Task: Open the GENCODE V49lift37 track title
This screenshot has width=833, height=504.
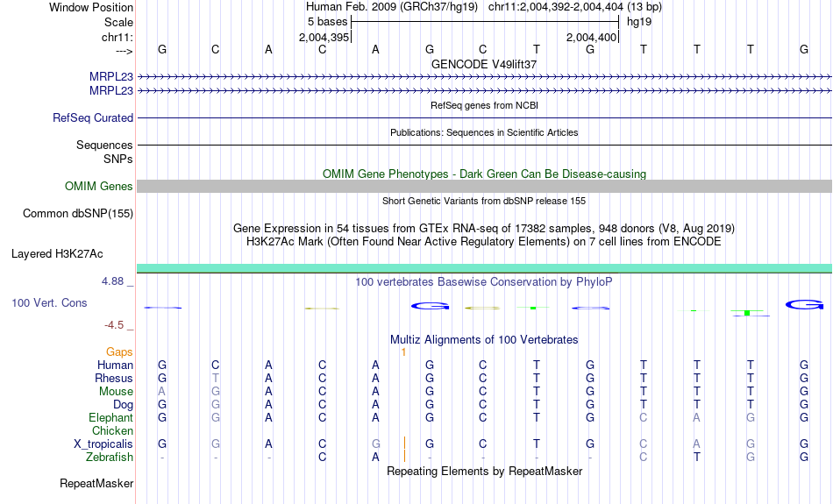Action: pos(484,64)
